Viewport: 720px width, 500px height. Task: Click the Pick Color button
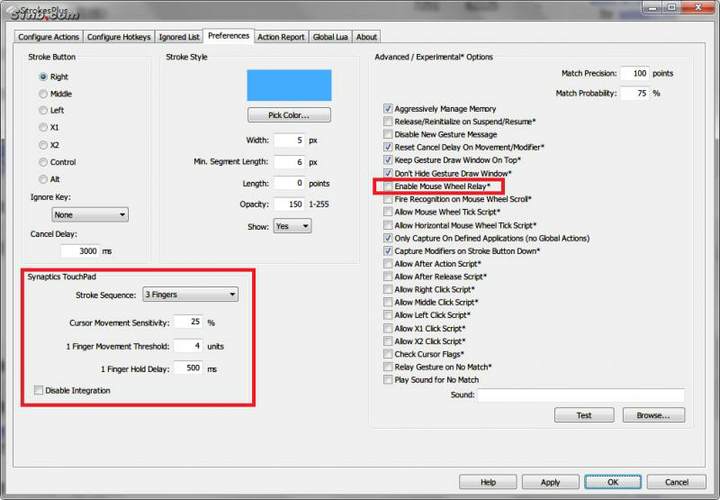click(289, 115)
